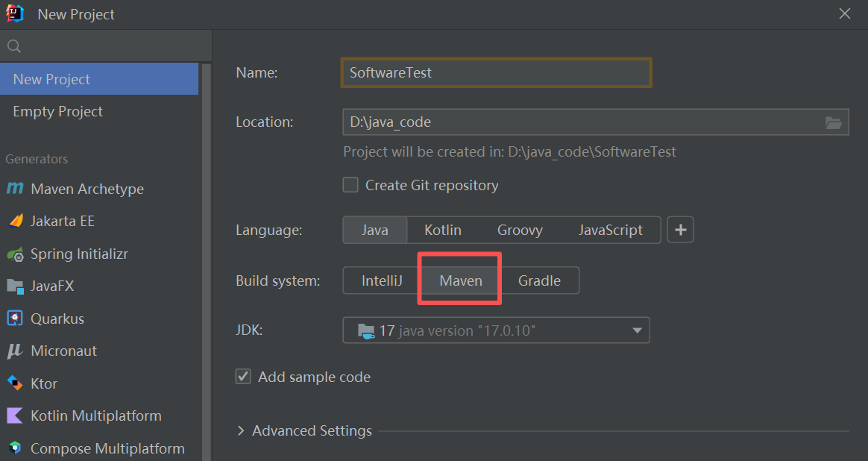
Task: Click the Maven Archetype m icon
Action: click(x=15, y=189)
